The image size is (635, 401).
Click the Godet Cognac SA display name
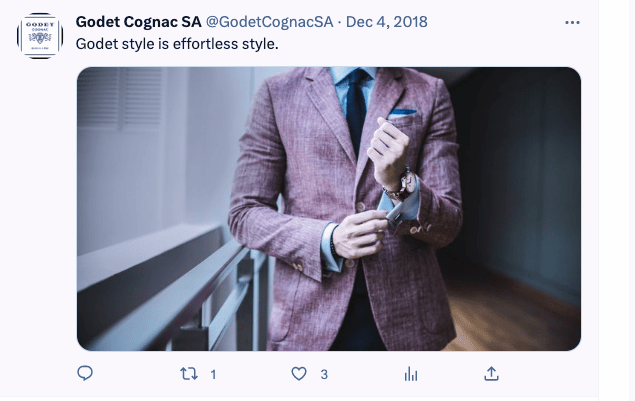138,23
